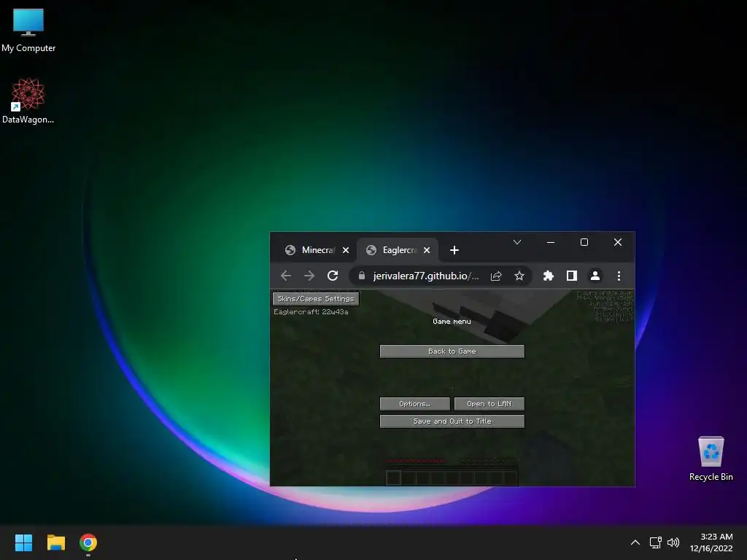Maximize the Chrome window
The image size is (747, 560).
pyautogui.click(x=584, y=242)
